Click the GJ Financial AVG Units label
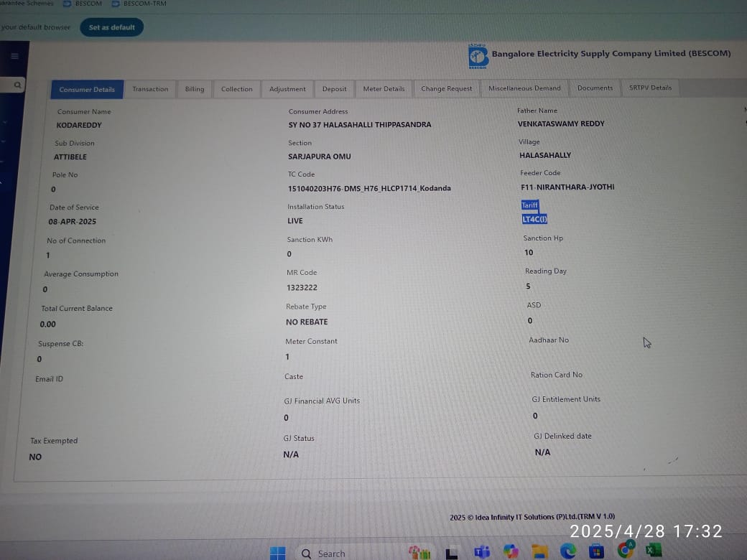The width and height of the screenshot is (747, 560). tap(322, 401)
